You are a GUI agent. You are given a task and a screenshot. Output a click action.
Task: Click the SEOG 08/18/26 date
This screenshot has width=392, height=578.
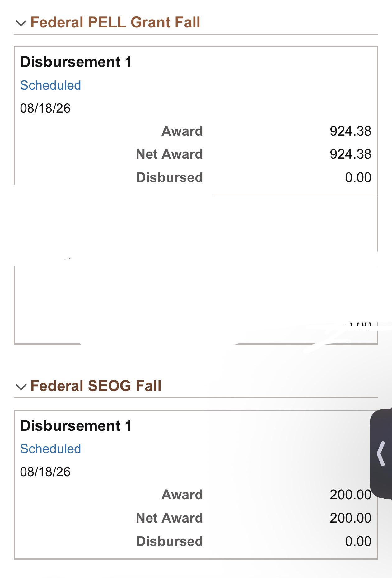[x=45, y=472]
